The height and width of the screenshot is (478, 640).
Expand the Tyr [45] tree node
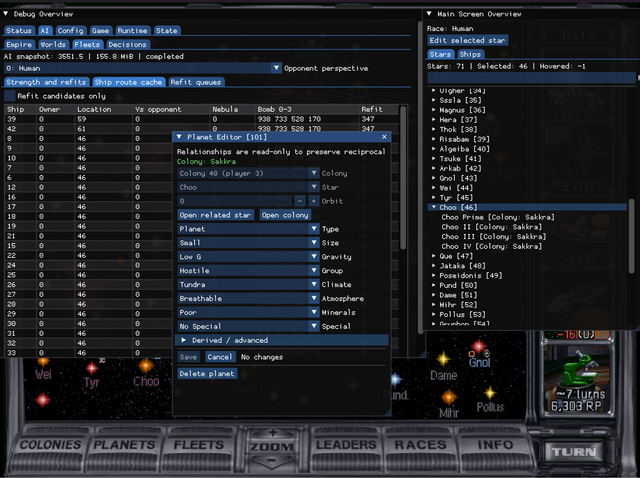pyautogui.click(x=434, y=198)
